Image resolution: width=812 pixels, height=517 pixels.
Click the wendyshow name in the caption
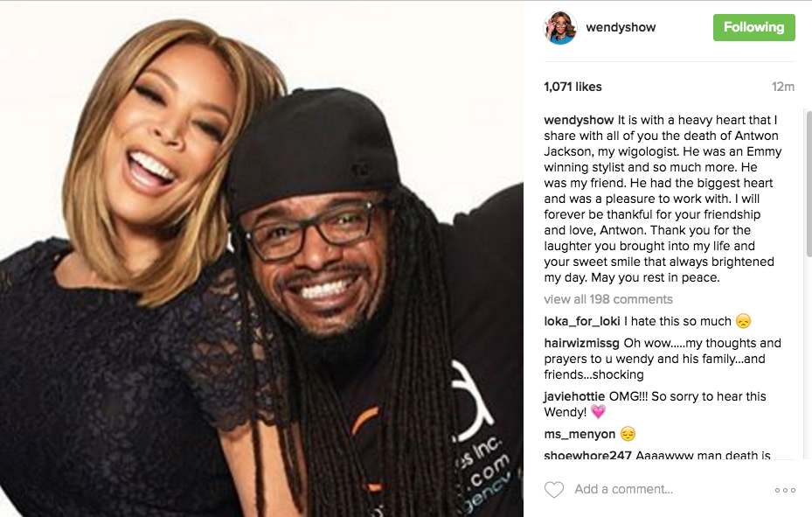pos(579,120)
